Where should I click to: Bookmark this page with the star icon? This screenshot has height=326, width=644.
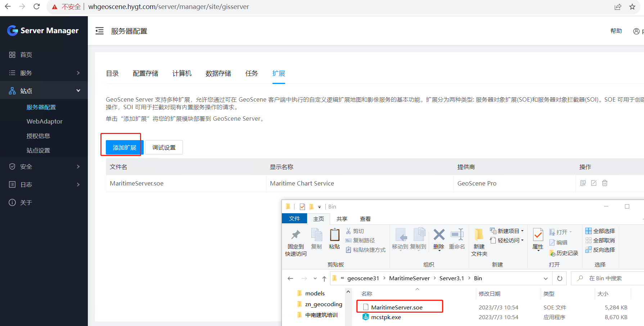632,7
